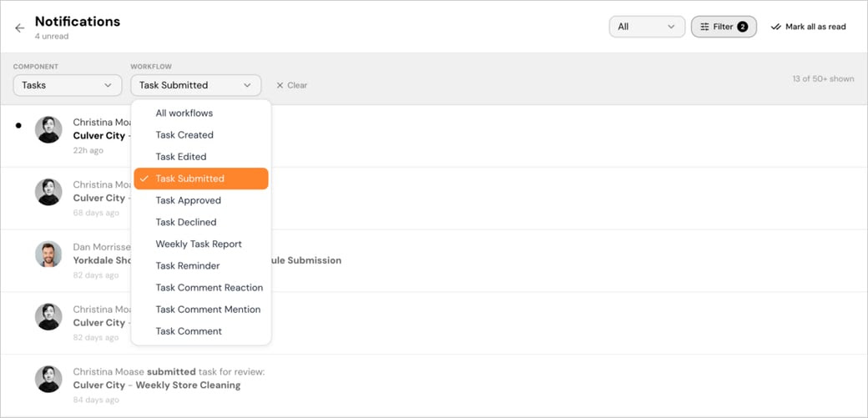Screen dimensions: 868x418
Task: Click the 22h ago timestamp
Action: coord(88,150)
